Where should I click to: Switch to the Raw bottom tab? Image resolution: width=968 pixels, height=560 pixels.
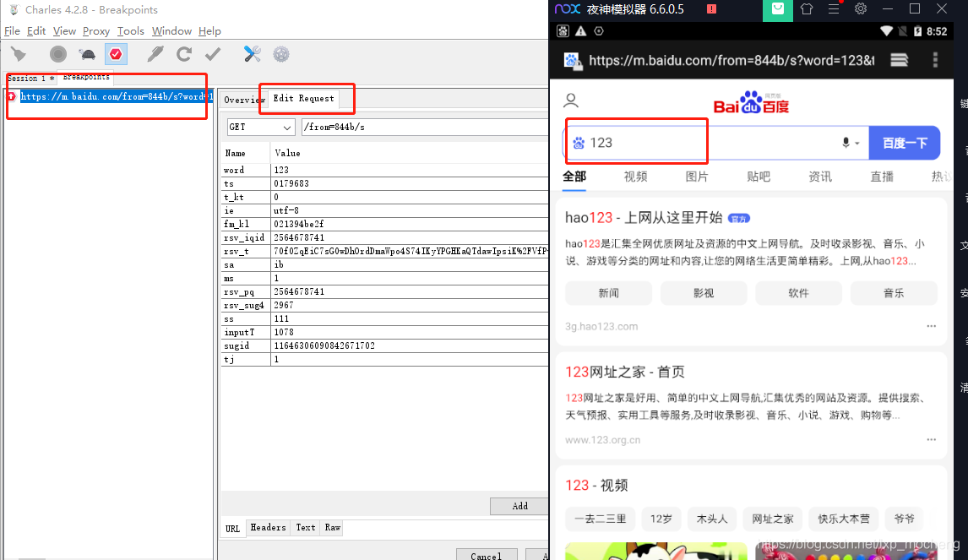pos(333,528)
